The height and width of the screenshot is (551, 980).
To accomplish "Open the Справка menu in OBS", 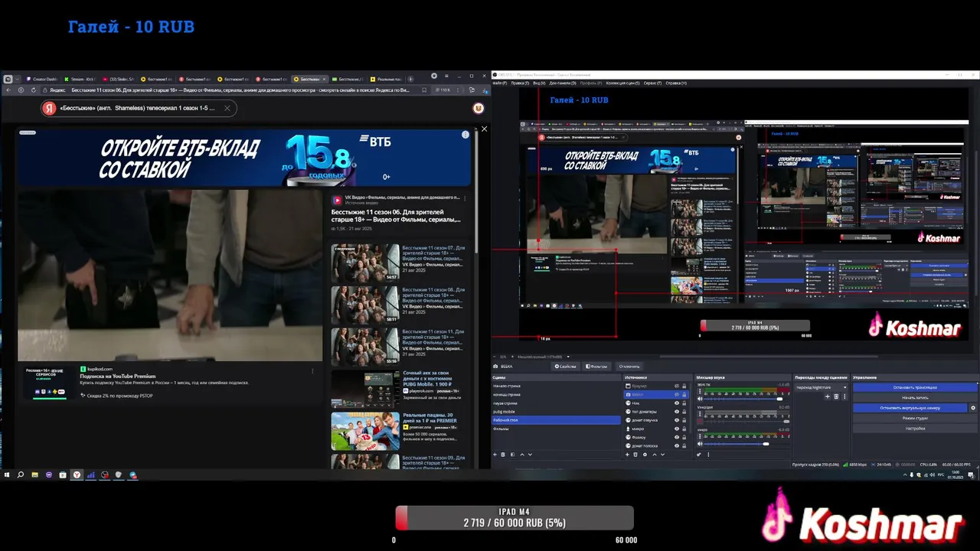I will 676,83.
